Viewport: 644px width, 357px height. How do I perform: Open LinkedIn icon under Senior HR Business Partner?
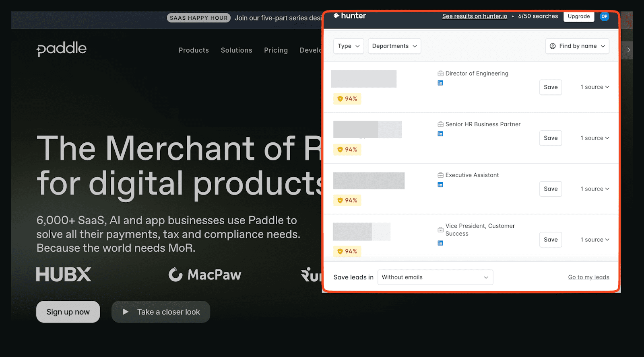(x=440, y=134)
